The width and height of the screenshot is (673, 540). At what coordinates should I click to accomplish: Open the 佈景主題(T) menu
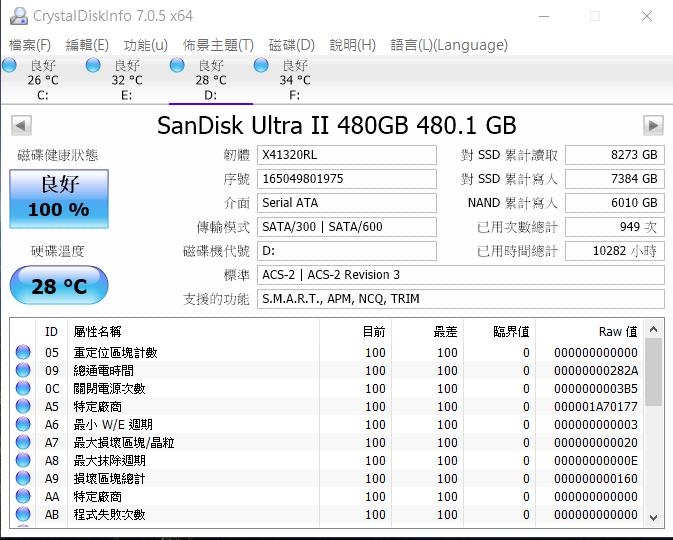(218, 45)
